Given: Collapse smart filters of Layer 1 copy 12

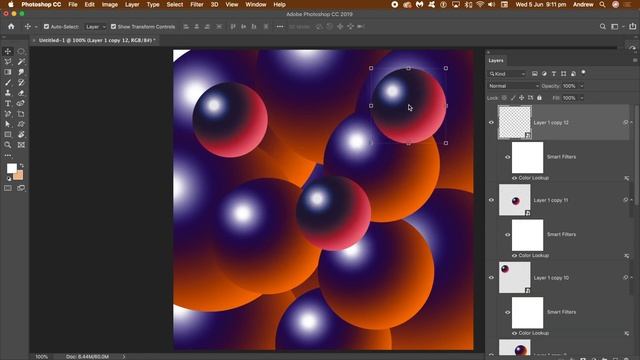Looking at the screenshot, I should (631, 122).
